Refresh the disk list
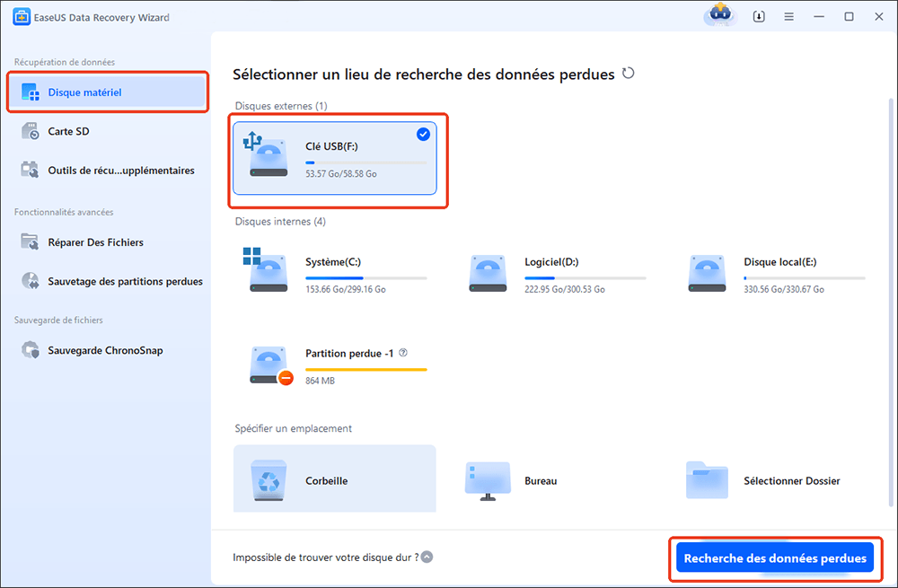 point(629,74)
